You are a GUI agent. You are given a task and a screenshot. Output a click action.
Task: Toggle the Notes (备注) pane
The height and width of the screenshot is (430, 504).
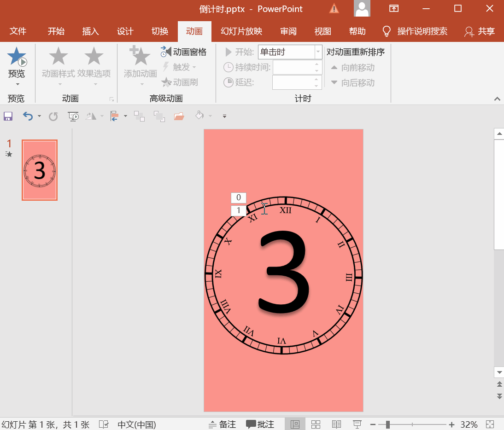pos(222,424)
